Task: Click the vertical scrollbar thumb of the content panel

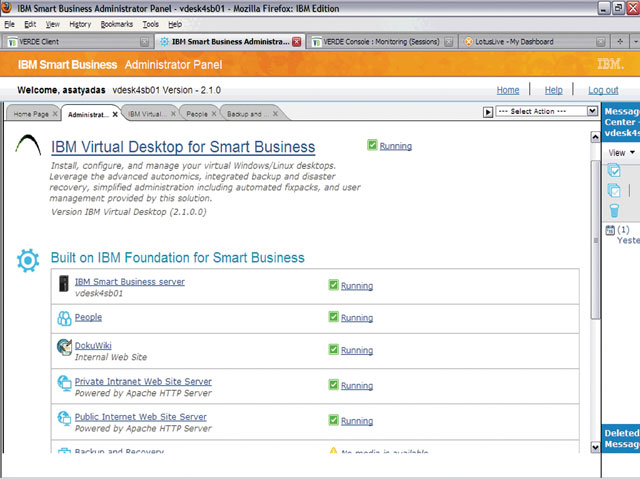Action: 596,240
